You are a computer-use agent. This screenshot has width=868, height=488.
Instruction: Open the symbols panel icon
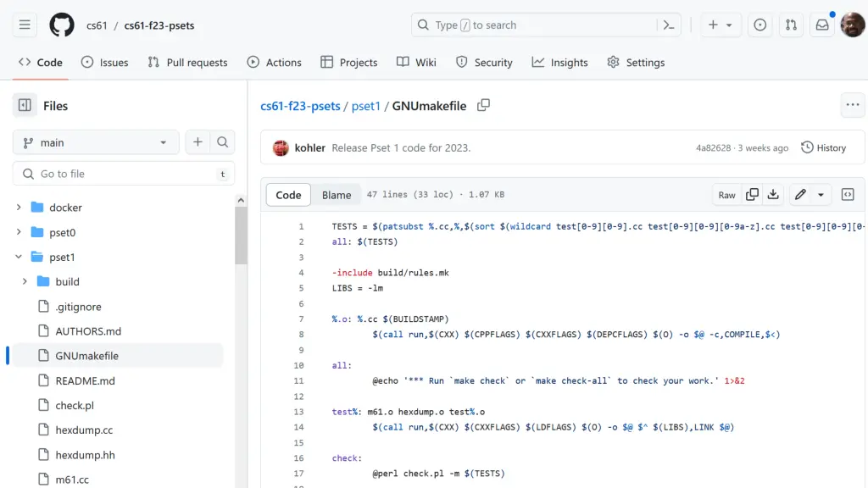point(847,195)
